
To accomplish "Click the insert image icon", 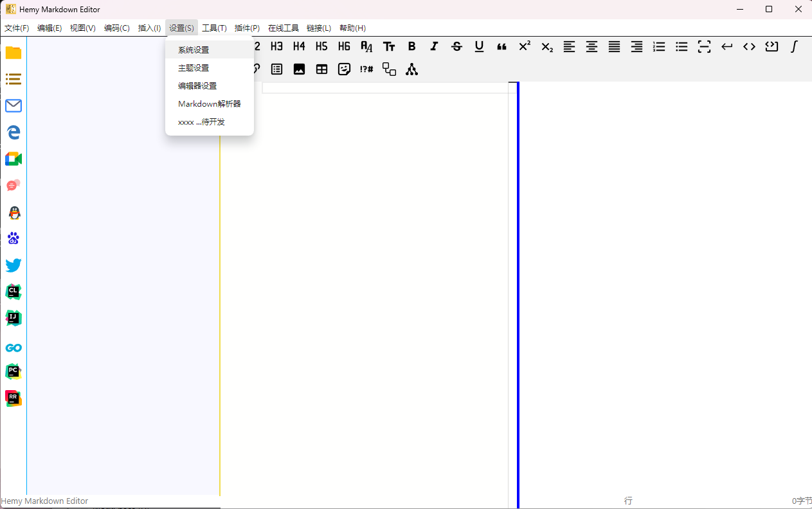I will click(x=299, y=69).
